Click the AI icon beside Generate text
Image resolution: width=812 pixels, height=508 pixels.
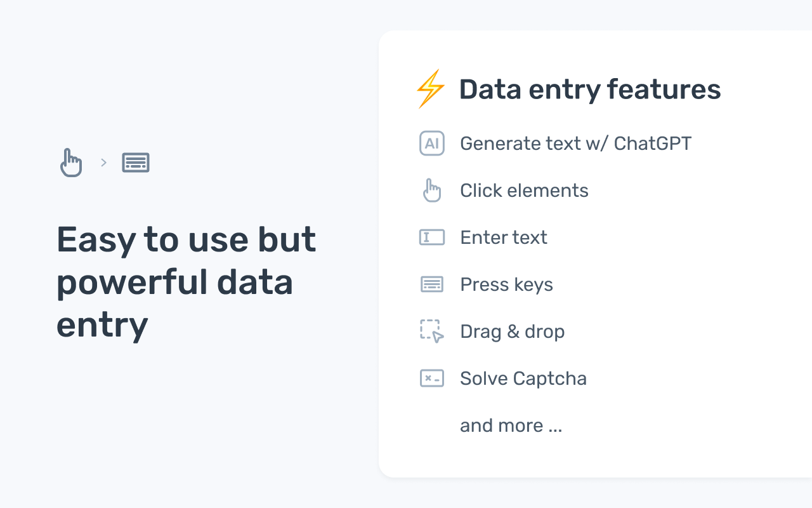(x=432, y=144)
